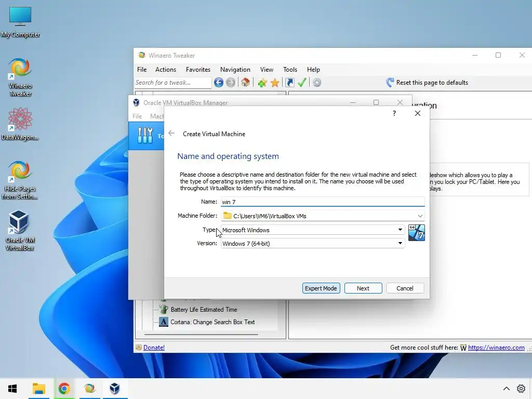Apply changes with green checkmark icon

302,83
